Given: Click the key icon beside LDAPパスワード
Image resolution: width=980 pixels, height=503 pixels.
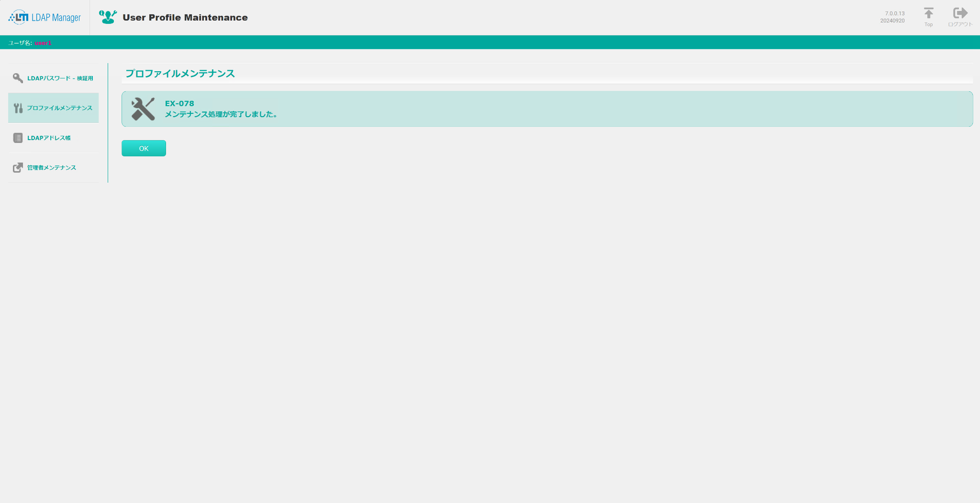Looking at the screenshot, I should [x=18, y=78].
